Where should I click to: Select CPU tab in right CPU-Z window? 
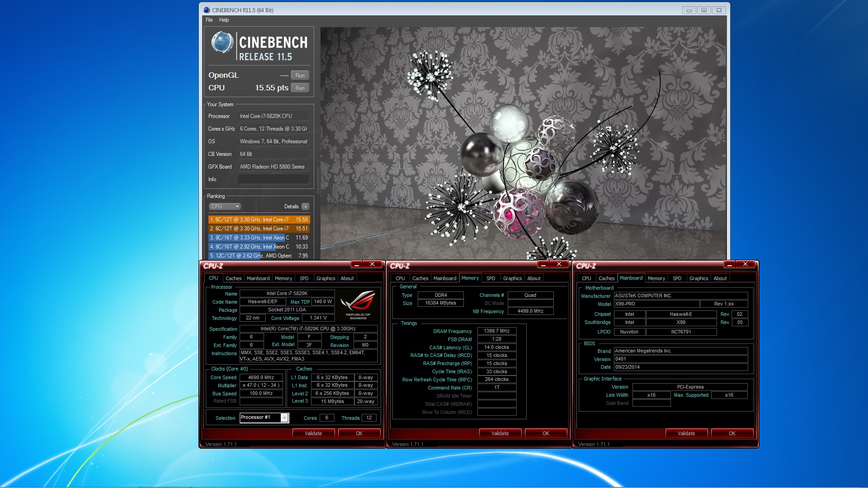[586, 278]
